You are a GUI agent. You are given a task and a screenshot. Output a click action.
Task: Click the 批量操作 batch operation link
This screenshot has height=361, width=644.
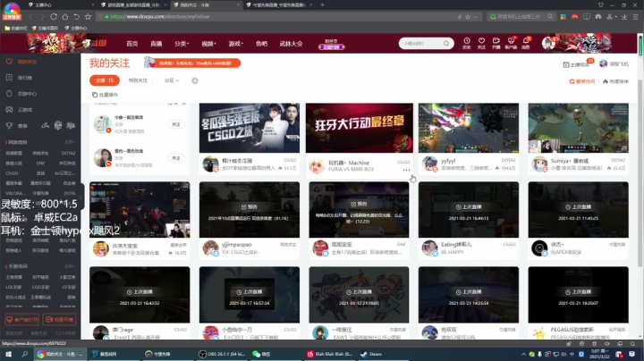coord(106,95)
